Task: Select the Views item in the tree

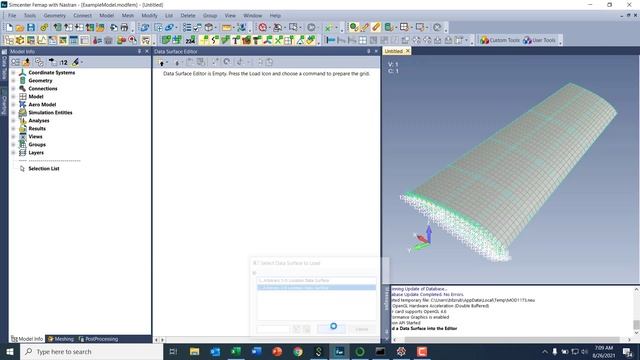Action: pyautogui.click(x=35, y=137)
